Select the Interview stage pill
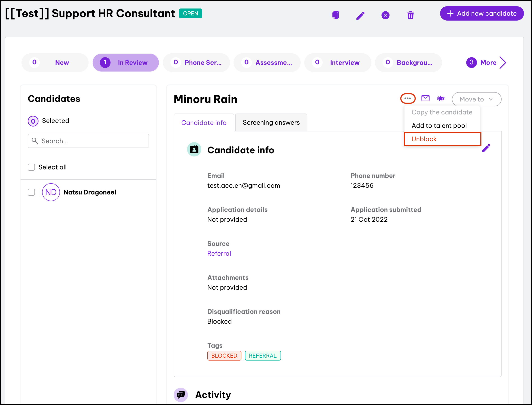The image size is (532, 405). (338, 63)
